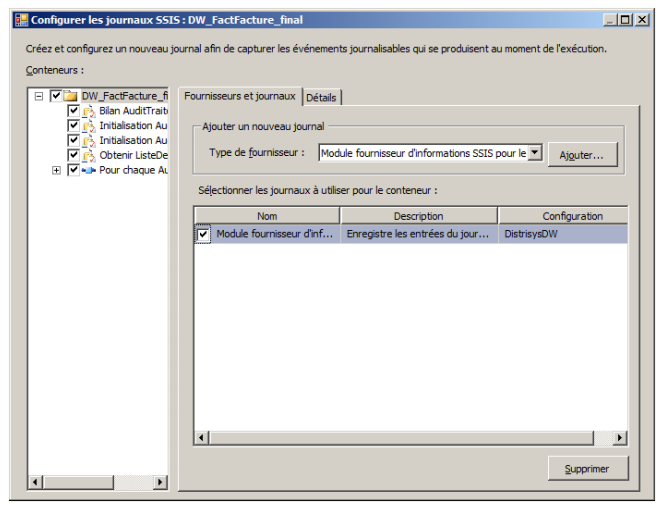The width and height of the screenshot is (664, 511).
Task: Click left arrow of the containers tree scrollbar
Action: [36, 482]
